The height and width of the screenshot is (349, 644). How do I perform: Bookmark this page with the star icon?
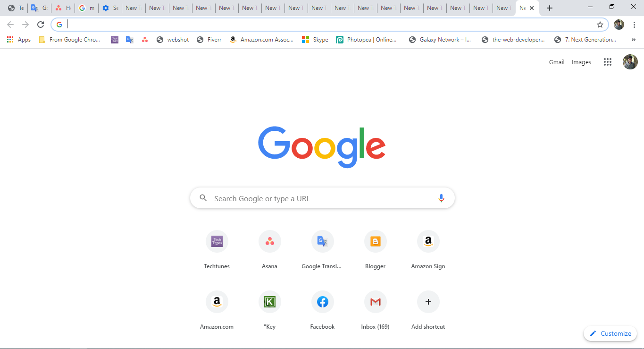pos(600,25)
